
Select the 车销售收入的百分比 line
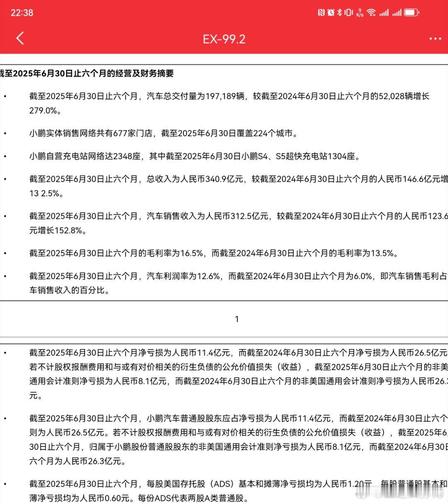click(x=69, y=290)
